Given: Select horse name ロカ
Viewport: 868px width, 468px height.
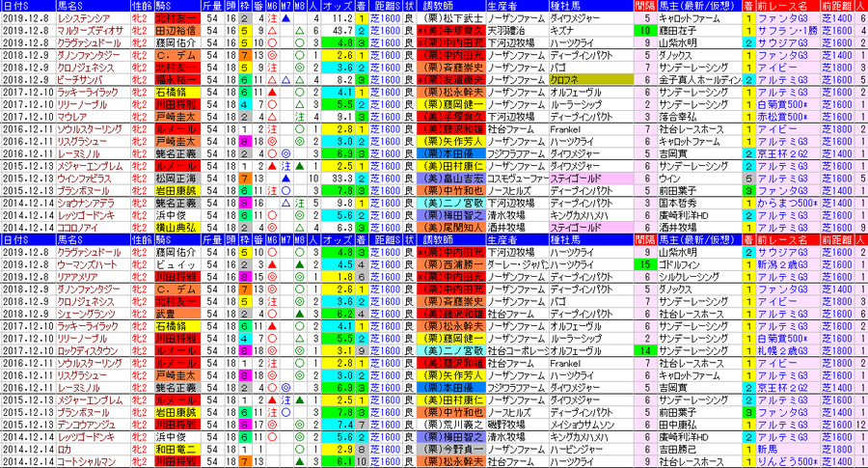Looking at the screenshot, I should pos(65,449).
